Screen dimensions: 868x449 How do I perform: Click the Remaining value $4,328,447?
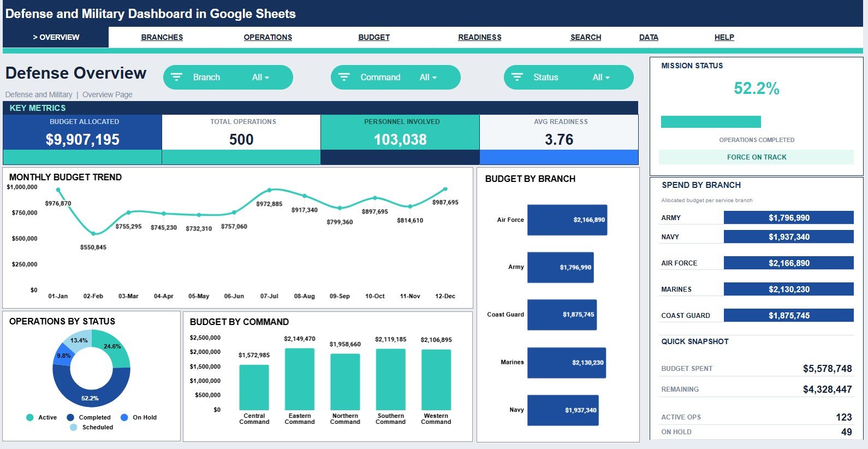pyautogui.click(x=827, y=389)
